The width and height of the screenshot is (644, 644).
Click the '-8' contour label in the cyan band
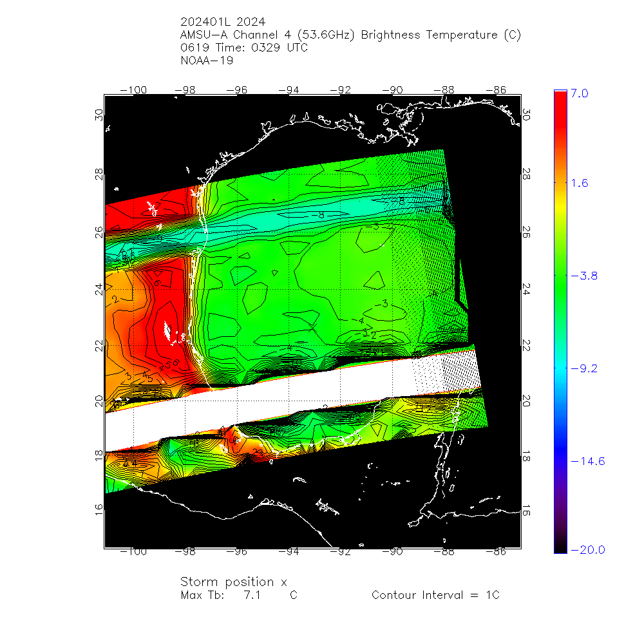click(317, 215)
